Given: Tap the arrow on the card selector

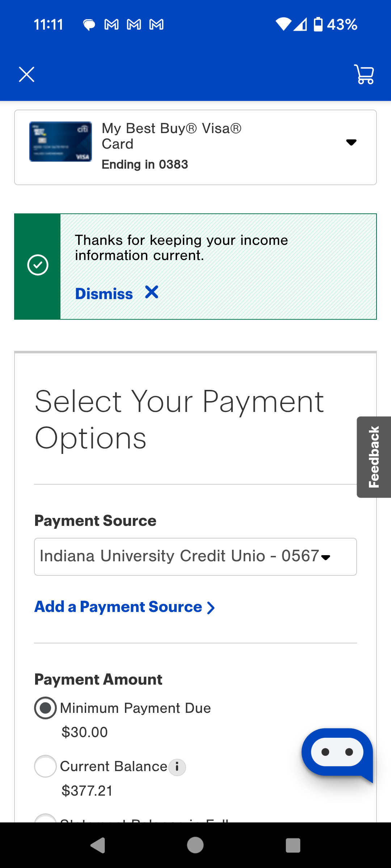Looking at the screenshot, I should click(x=351, y=142).
